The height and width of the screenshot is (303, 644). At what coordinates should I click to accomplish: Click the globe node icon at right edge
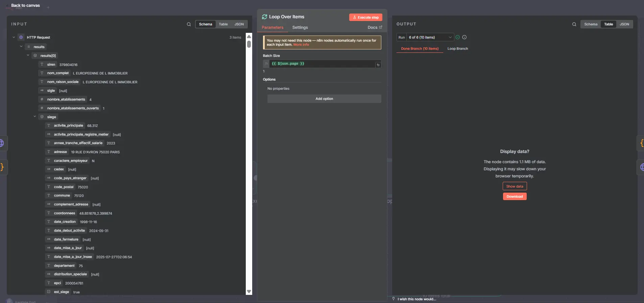(x=642, y=167)
